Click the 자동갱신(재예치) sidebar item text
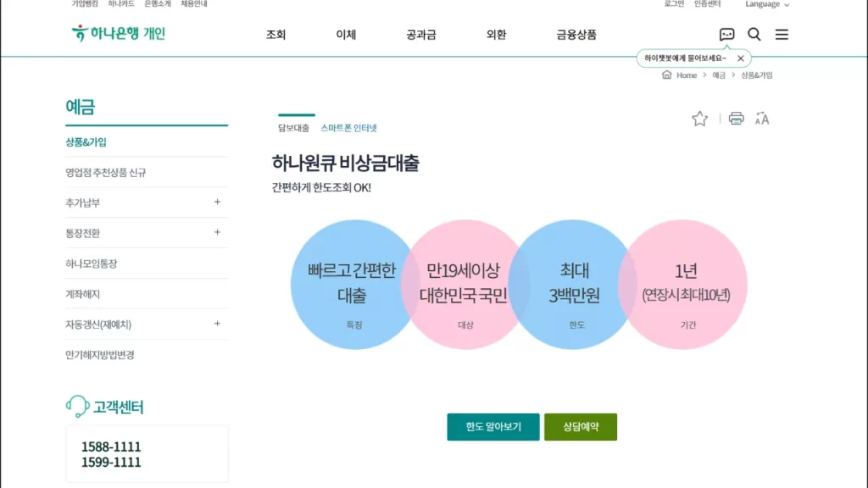The height and width of the screenshot is (488, 868). click(98, 324)
